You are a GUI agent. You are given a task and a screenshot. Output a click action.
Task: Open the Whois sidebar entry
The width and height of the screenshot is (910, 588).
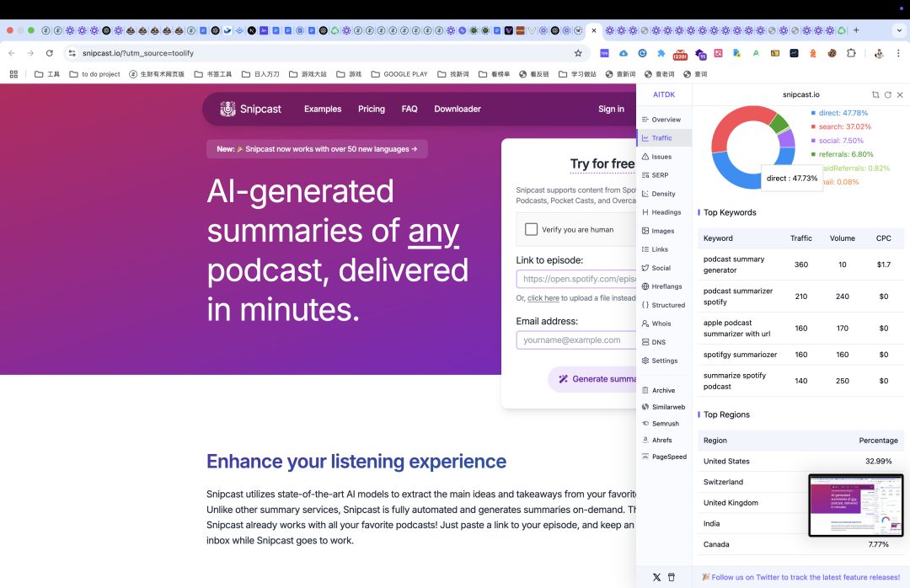coord(656,323)
